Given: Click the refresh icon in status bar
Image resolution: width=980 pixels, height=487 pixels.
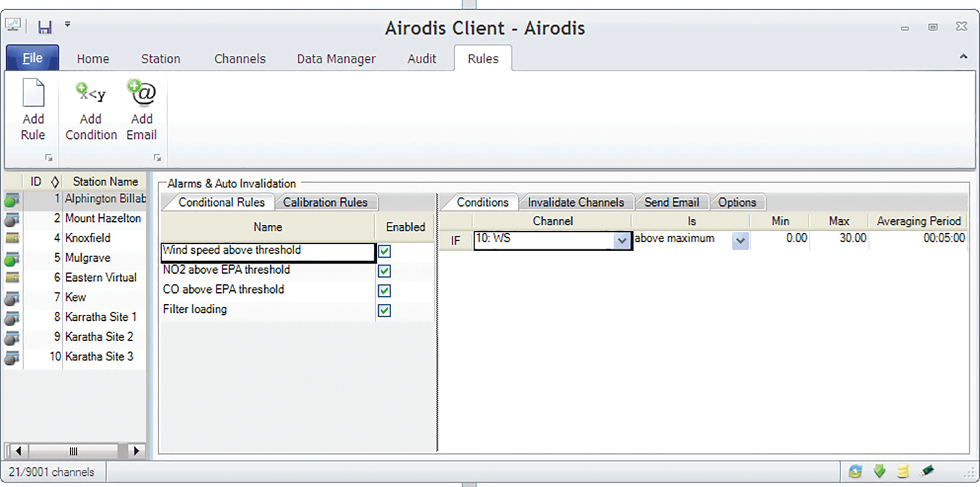Looking at the screenshot, I should point(855,471).
